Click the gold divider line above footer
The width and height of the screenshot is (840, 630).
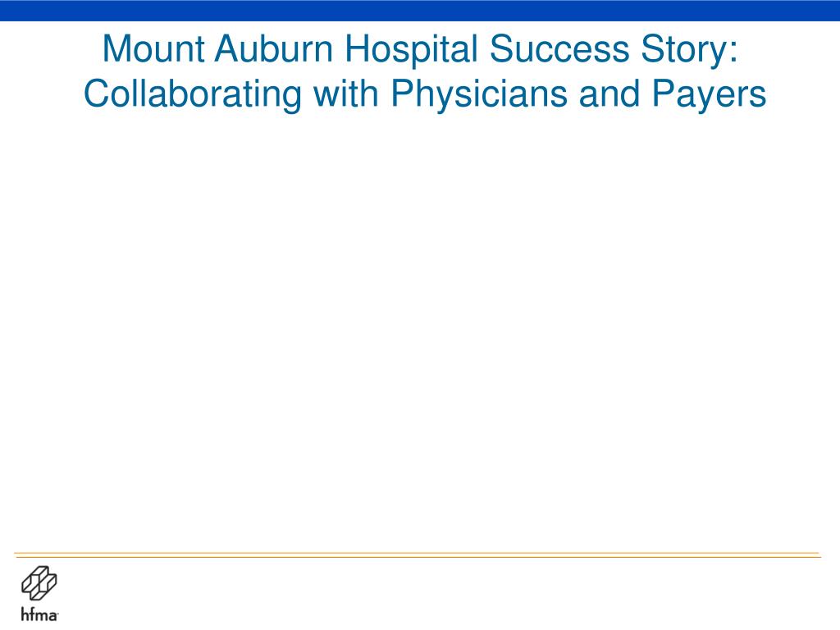tap(418, 555)
